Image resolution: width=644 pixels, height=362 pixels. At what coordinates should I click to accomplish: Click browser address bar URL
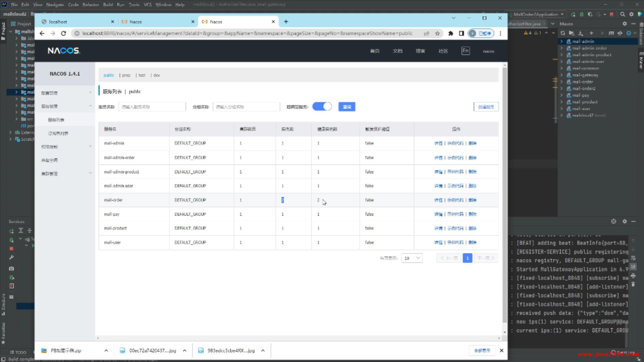pos(247,33)
